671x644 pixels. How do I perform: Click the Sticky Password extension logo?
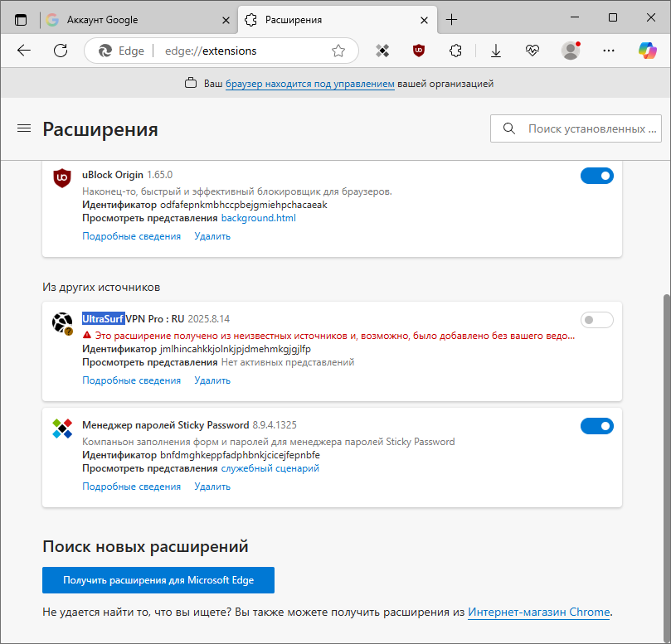tap(62, 429)
